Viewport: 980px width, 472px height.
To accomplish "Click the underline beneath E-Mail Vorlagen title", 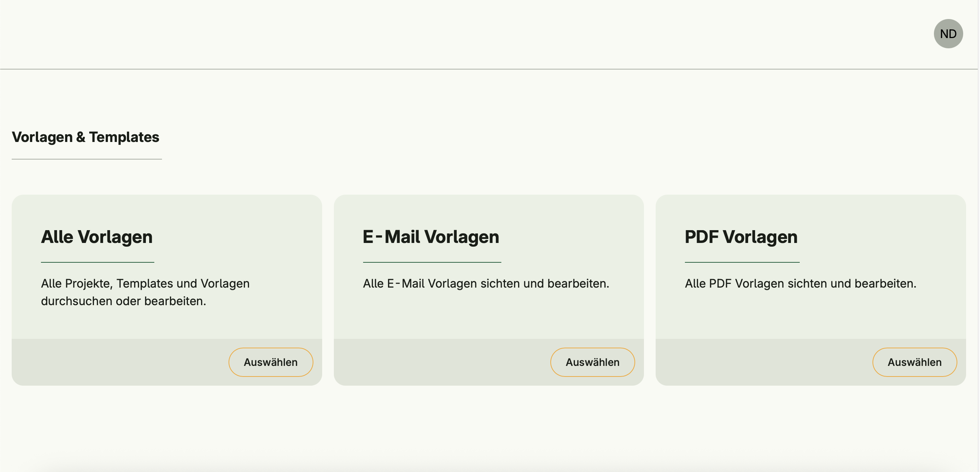I will click(x=432, y=262).
